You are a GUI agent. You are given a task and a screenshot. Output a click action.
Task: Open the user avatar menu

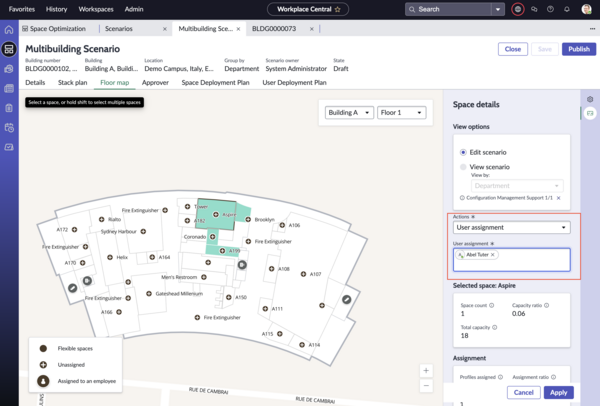(586, 9)
